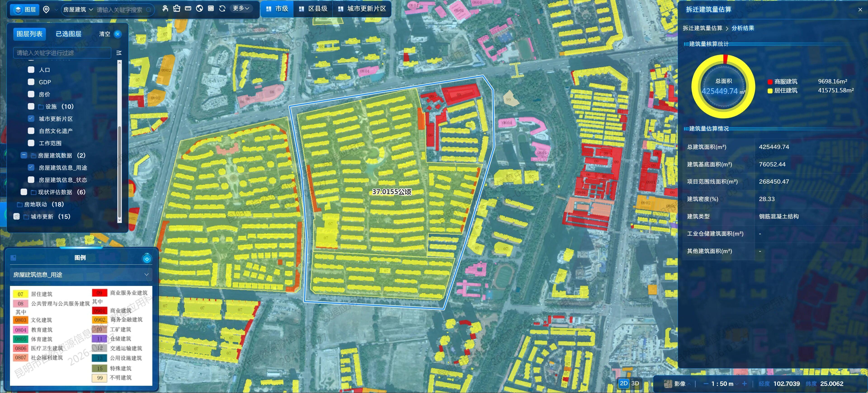Uncheck the 城市更新片区 layer
This screenshot has height=393, width=868.
31,118
